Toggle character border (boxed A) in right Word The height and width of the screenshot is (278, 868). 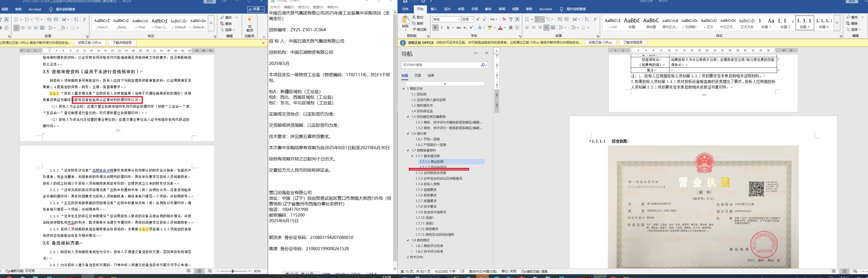click(517, 19)
